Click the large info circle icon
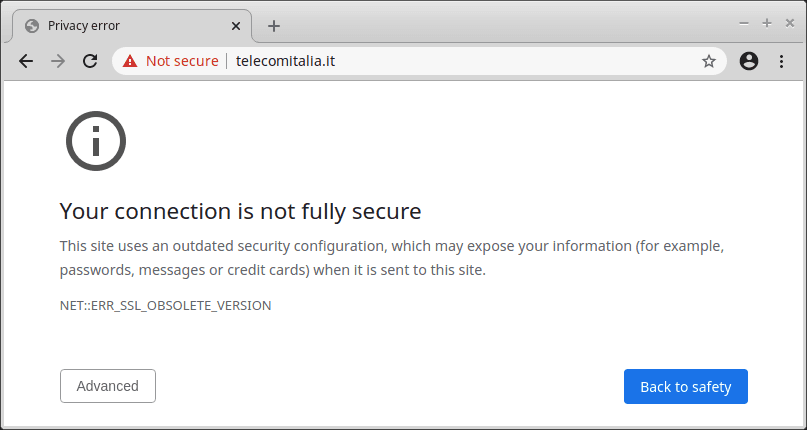Viewport: 807px width, 430px height. click(x=96, y=141)
